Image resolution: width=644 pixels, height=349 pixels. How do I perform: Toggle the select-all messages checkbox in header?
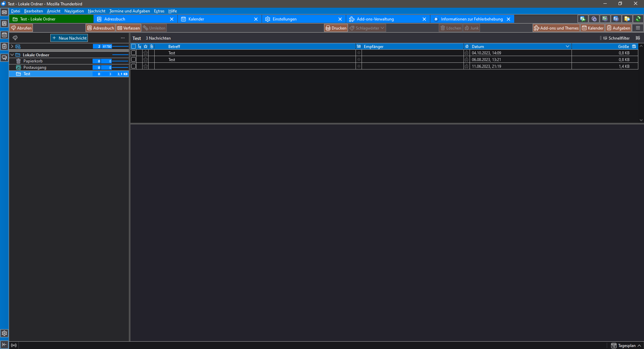coord(133,47)
